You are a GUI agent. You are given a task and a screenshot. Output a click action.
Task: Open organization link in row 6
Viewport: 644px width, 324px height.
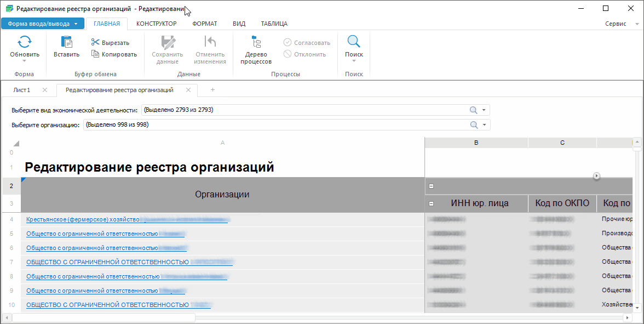[106, 248]
